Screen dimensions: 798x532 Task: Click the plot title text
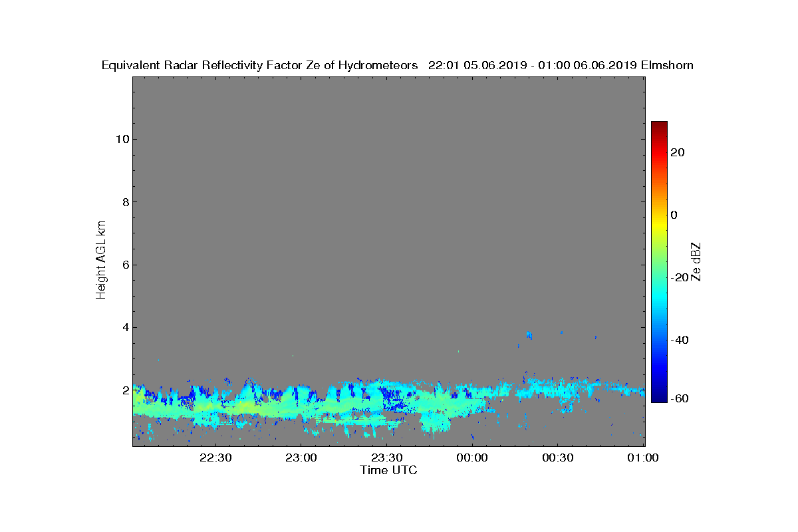click(x=398, y=65)
